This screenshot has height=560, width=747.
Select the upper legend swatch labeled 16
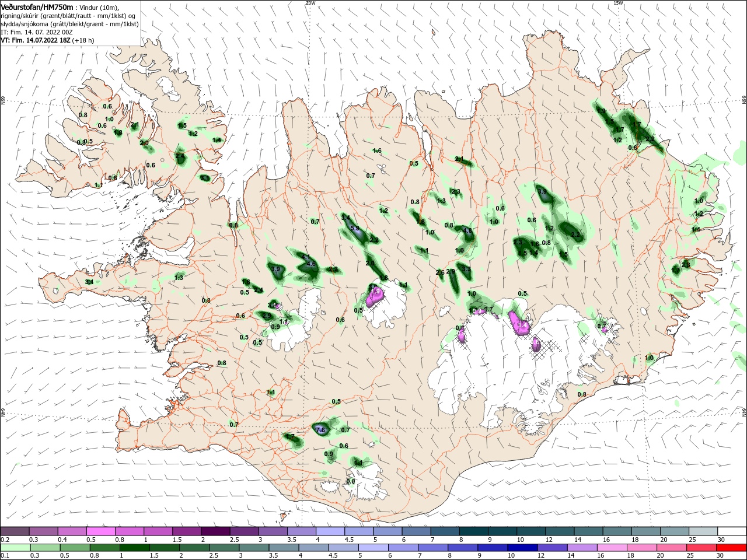pos(617,531)
